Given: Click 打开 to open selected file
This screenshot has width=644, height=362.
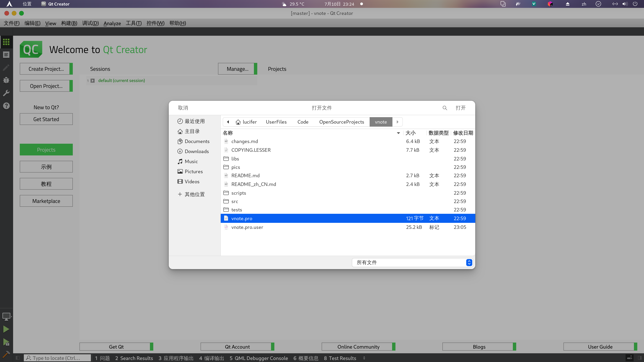Looking at the screenshot, I should click(461, 108).
